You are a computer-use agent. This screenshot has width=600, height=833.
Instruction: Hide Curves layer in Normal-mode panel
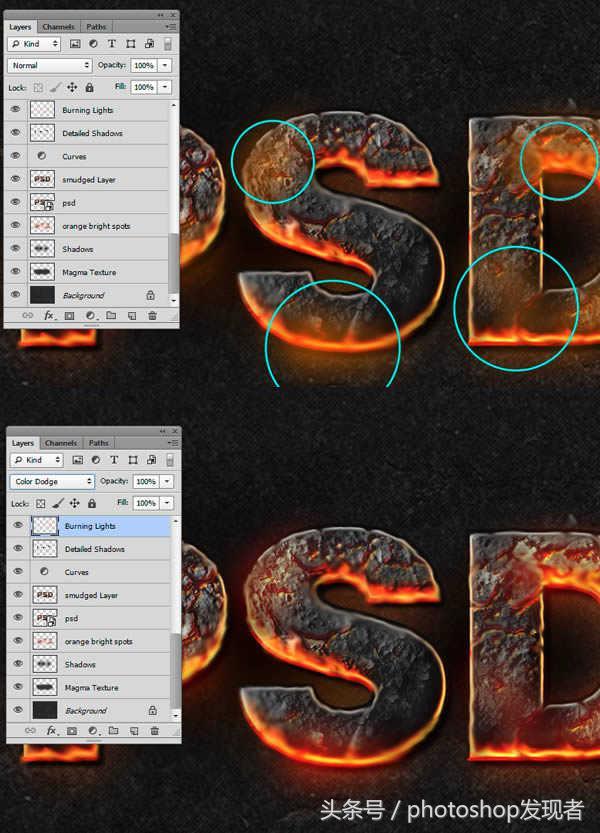point(15,156)
